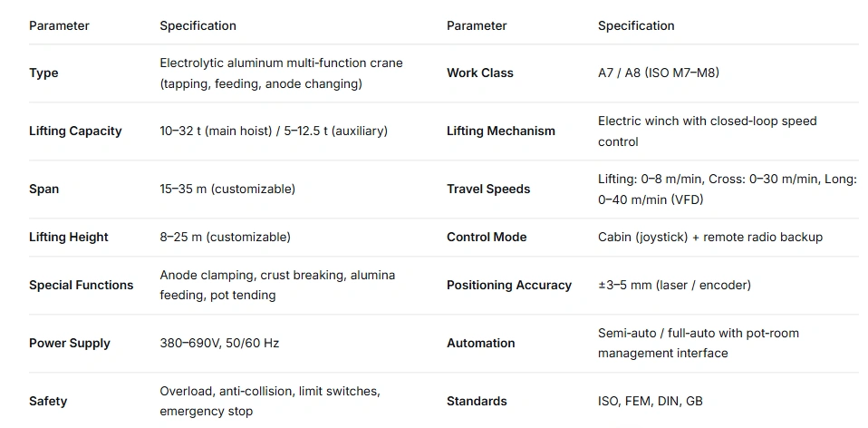The height and width of the screenshot is (428, 868).
Task: Click the 'Positioning Accuracy' label
Action: click(509, 286)
